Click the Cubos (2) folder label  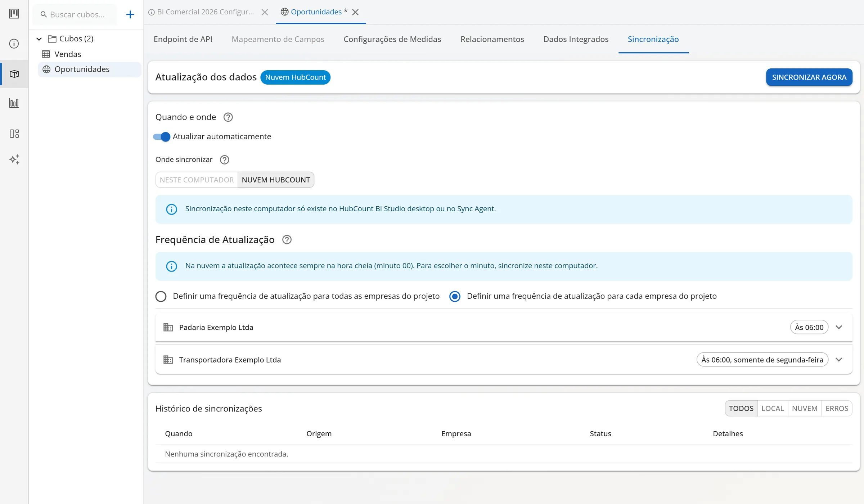point(76,39)
